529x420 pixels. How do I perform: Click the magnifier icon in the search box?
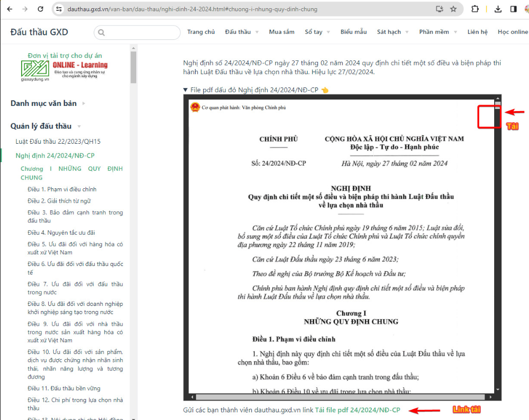pyautogui.click(x=101, y=33)
